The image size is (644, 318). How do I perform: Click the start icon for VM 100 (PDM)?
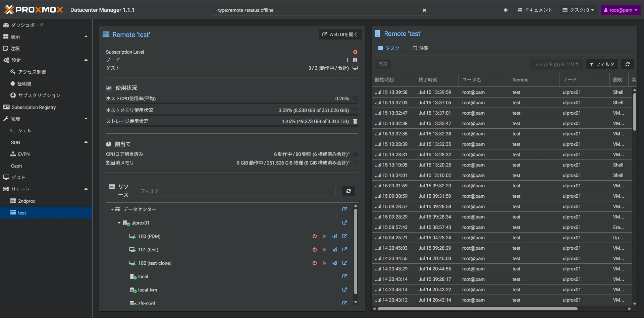point(324,236)
